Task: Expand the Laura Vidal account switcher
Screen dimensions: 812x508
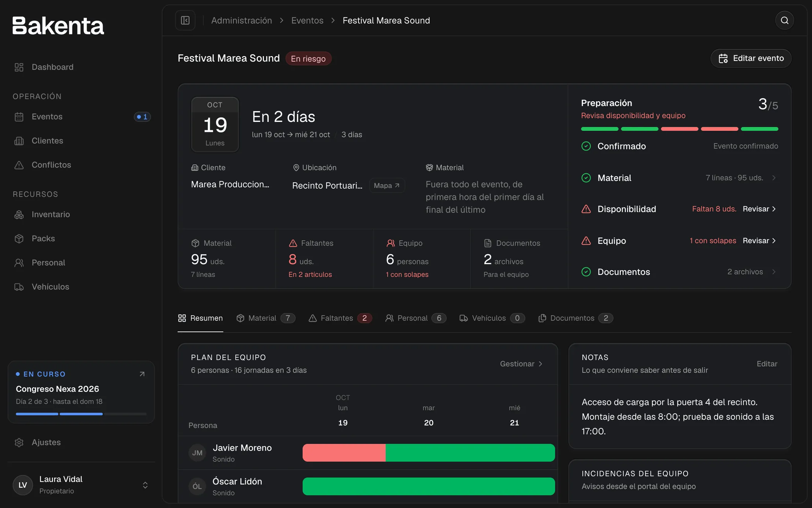Action: coord(145,485)
